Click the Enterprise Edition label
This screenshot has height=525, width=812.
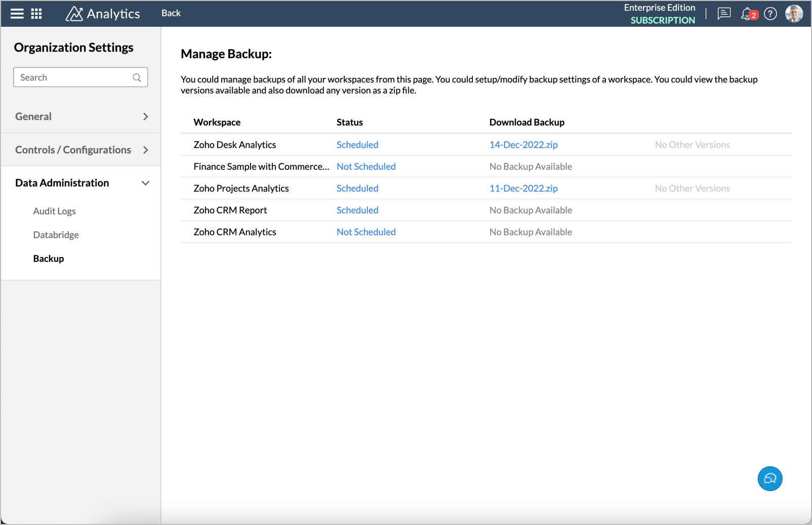[659, 8]
